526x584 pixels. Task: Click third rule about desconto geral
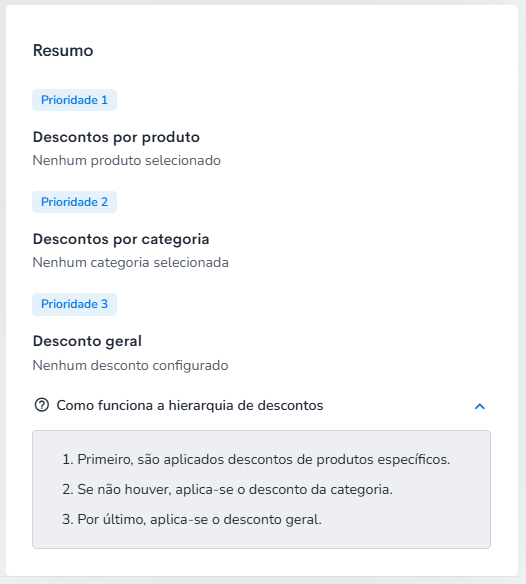tap(192, 519)
